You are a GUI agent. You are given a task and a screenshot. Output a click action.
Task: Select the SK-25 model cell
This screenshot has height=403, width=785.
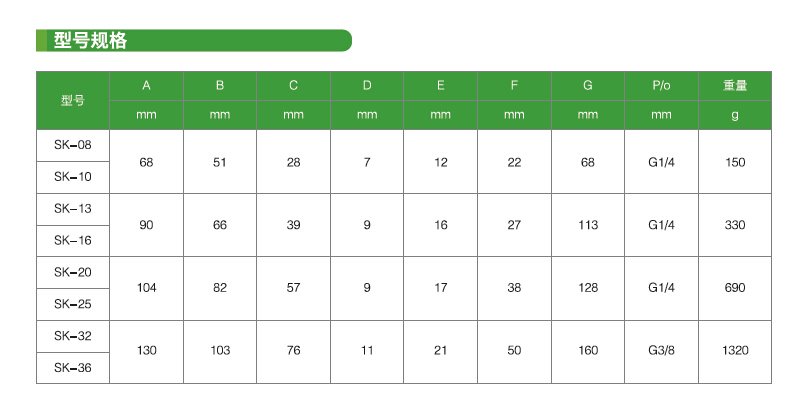coord(73,304)
